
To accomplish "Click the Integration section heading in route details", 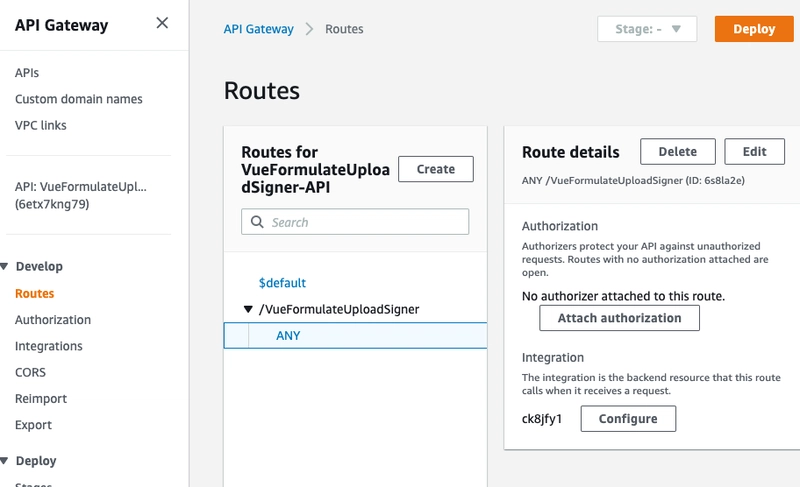I will [553, 357].
